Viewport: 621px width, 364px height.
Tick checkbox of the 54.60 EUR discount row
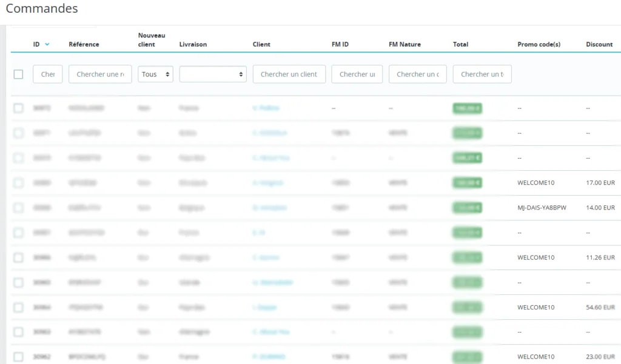tap(18, 308)
